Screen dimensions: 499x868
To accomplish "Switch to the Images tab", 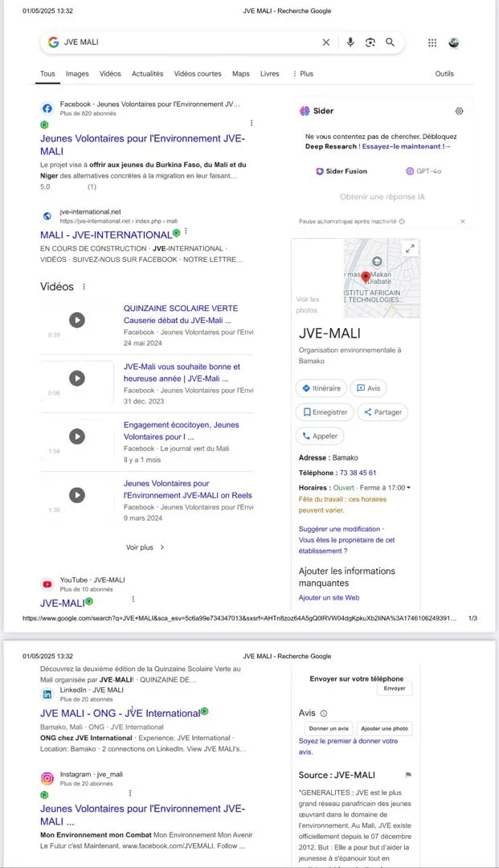I will click(77, 74).
